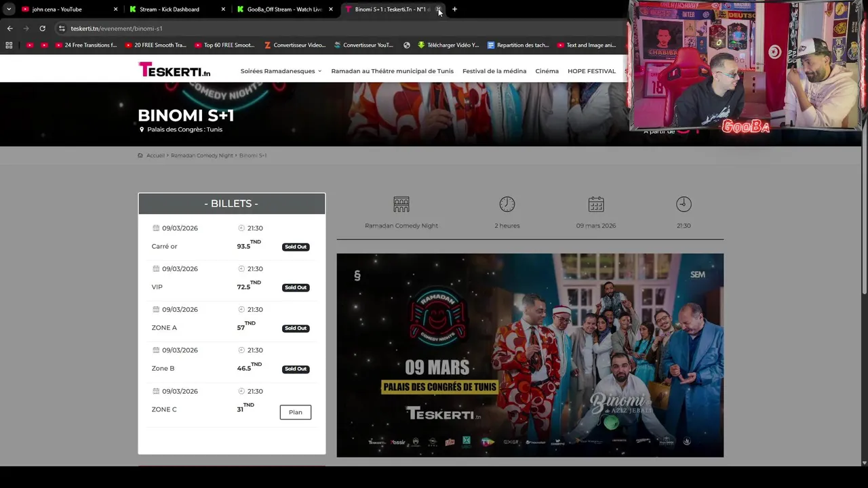Open the 20 FREE Smooth Tra... bookmark
The width and height of the screenshot is (868, 488).
pyautogui.click(x=156, y=45)
